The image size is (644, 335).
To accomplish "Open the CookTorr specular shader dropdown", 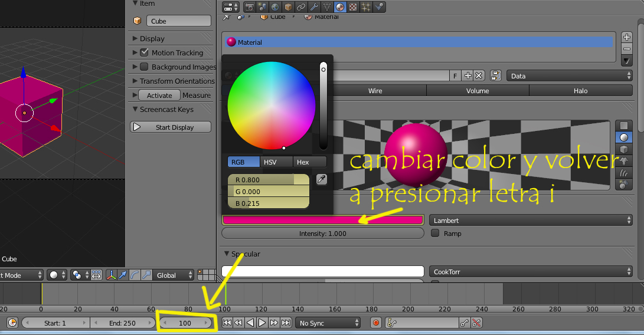I will (531, 272).
